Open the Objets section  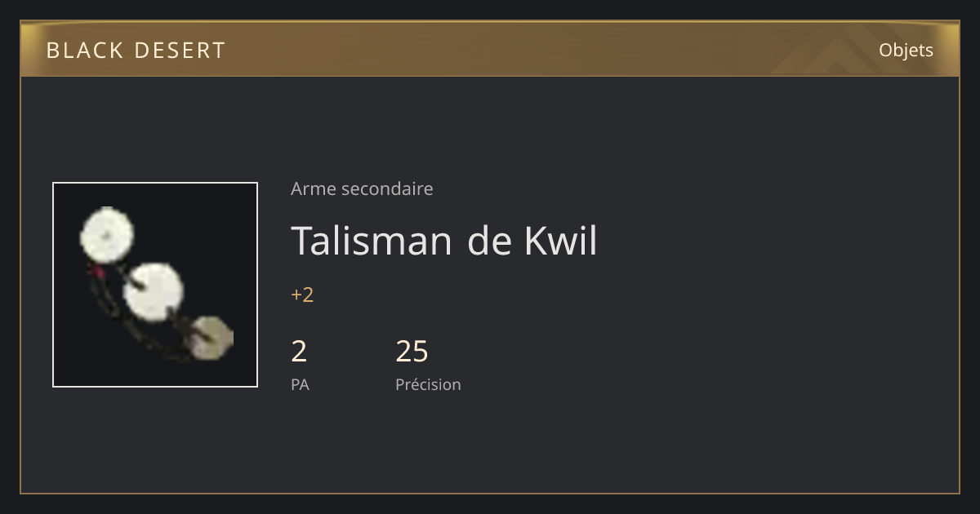click(x=906, y=50)
